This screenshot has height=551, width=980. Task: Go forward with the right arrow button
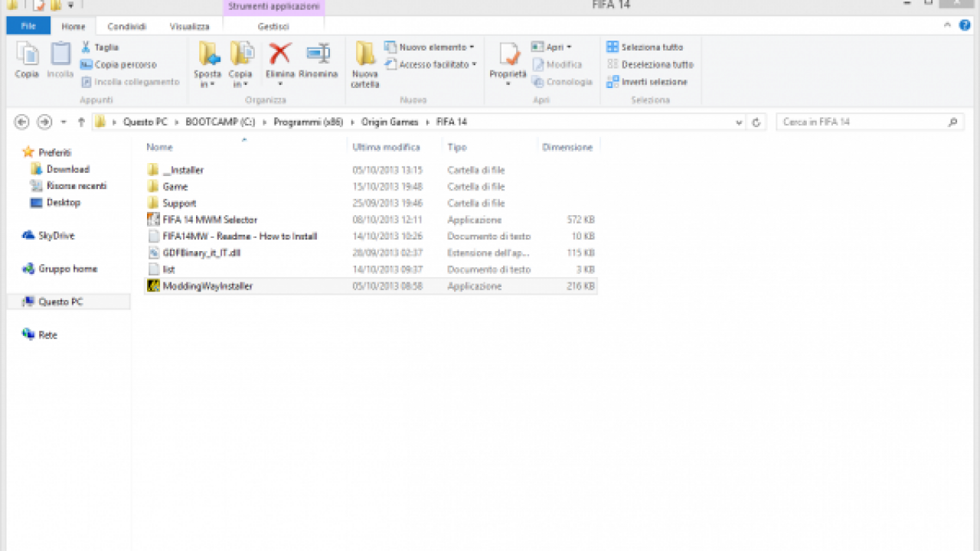pyautogui.click(x=44, y=122)
